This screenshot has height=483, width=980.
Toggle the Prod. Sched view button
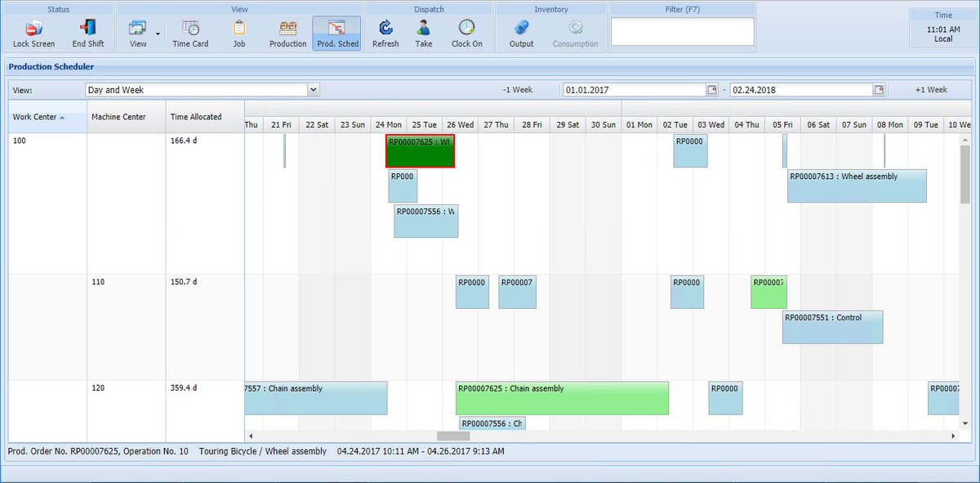337,33
